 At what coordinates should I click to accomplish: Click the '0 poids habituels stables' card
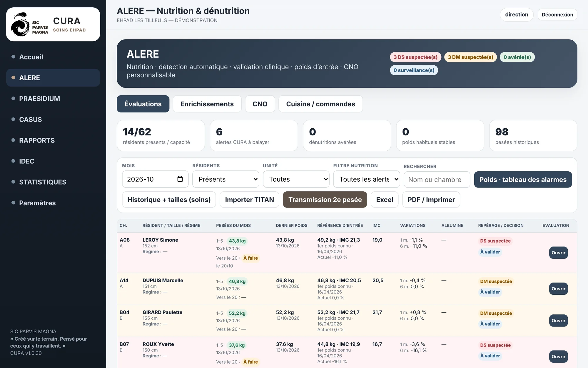(440, 136)
